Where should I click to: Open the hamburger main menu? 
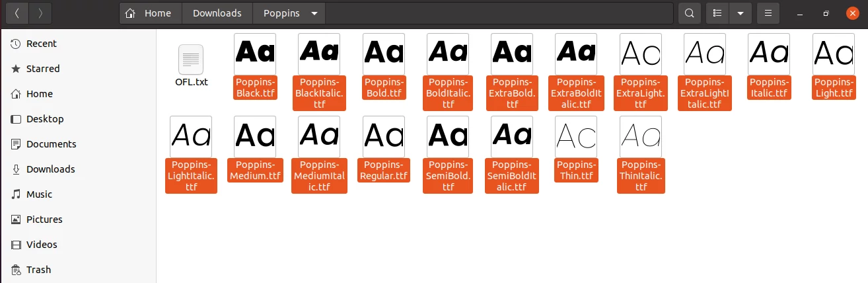click(768, 13)
